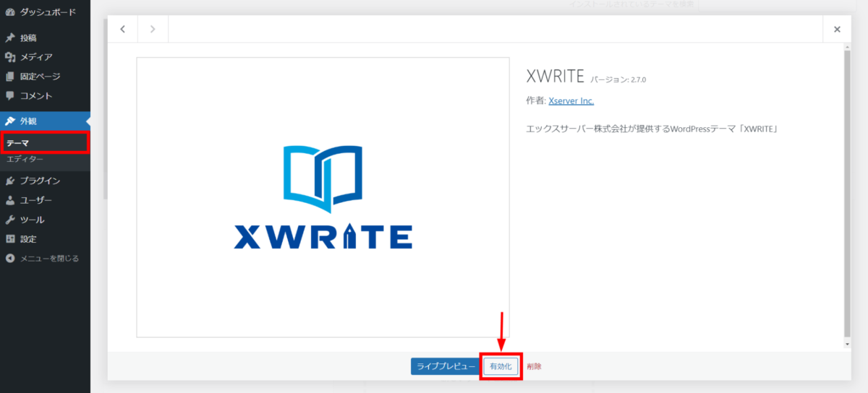868x393 pixels.
Task: Click the pushpin icon beside 投稿
Action: (x=10, y=38)
